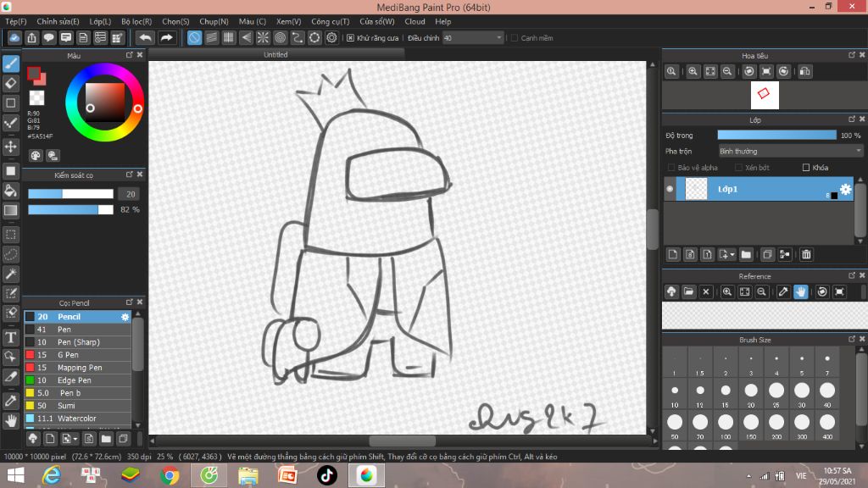Open the Tệp(F) menu
The height and width of the screenshot is (488, 868).
tap(16, 21)
